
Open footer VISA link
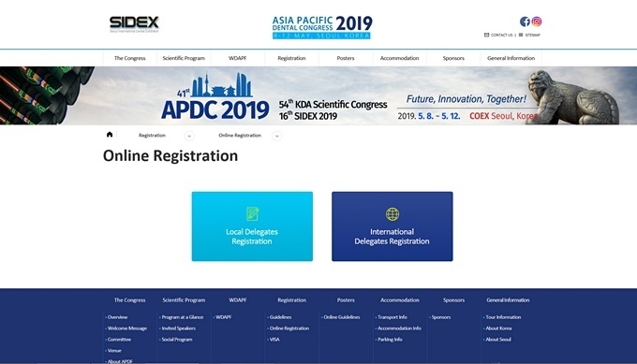click(274, 340)
